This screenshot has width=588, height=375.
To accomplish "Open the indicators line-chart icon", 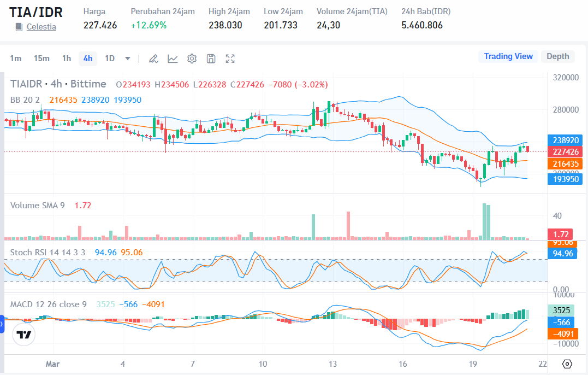I will [x=173, y=58].
